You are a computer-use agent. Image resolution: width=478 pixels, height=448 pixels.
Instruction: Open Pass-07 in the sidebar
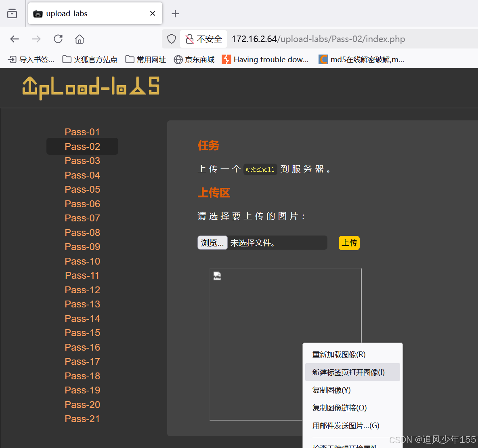click(x=82, y=218)
